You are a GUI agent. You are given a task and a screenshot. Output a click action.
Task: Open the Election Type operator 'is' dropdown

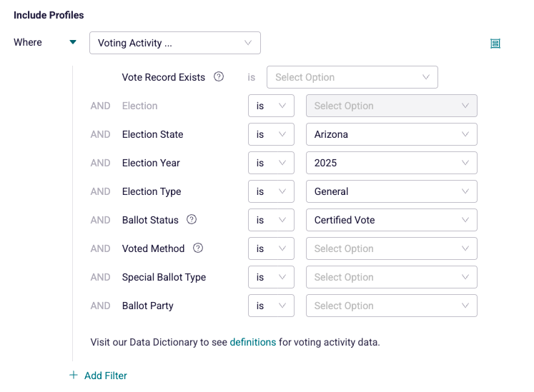271,191
